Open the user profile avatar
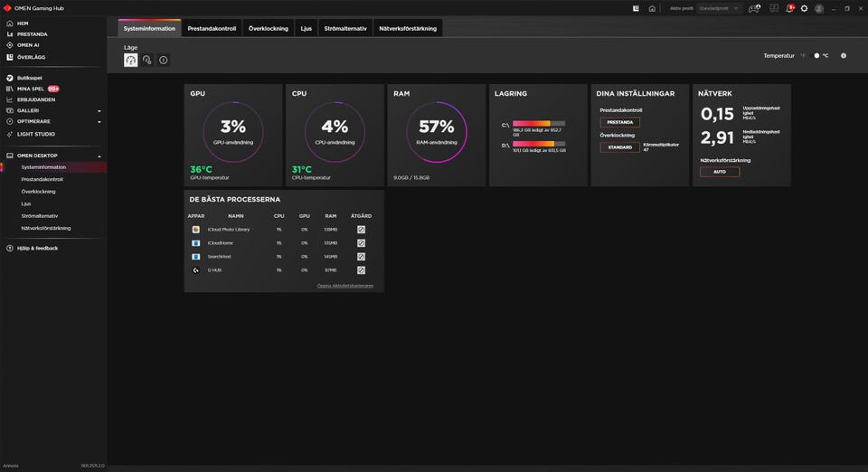 819,8
